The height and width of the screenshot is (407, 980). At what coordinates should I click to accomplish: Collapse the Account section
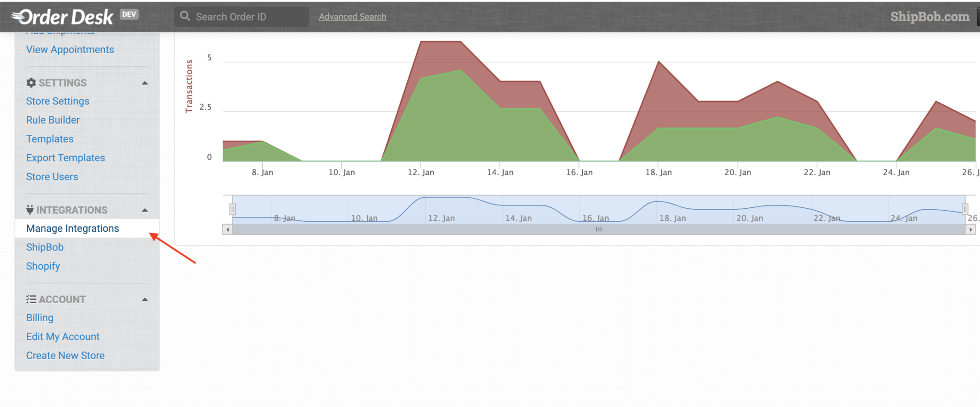point(145,300)
